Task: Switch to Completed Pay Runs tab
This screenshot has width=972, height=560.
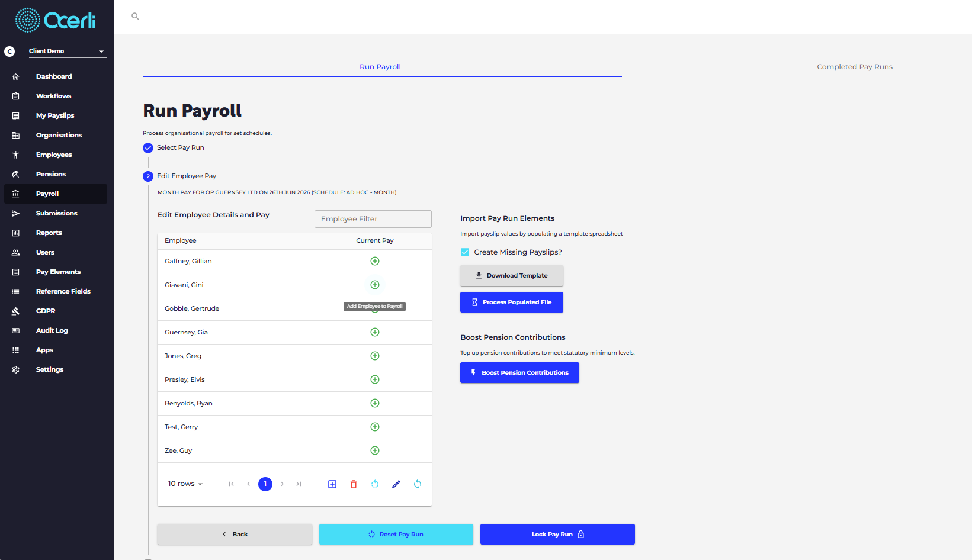Action: [855, 67]
